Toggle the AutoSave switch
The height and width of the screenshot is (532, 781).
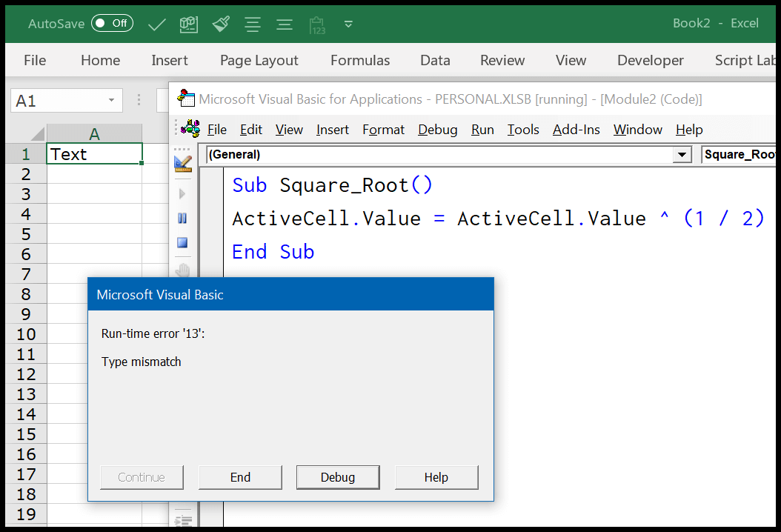pyautogui.click(x=112, y=24)
